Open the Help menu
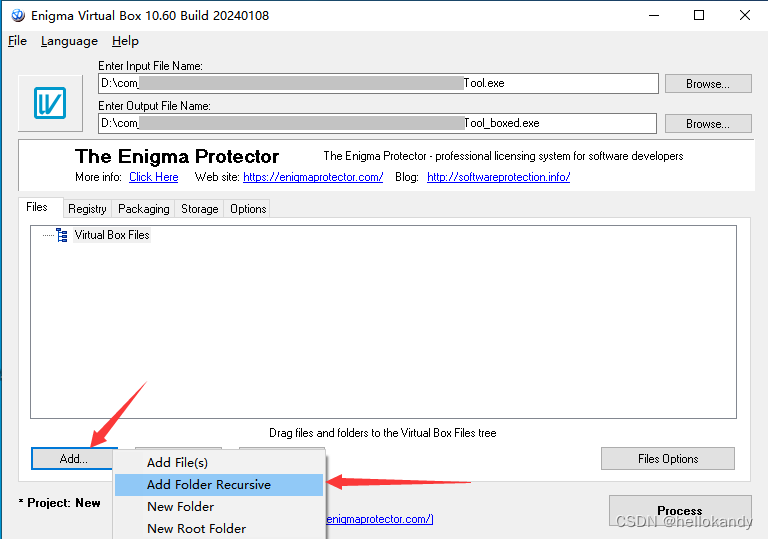 [x=125, y=41]
